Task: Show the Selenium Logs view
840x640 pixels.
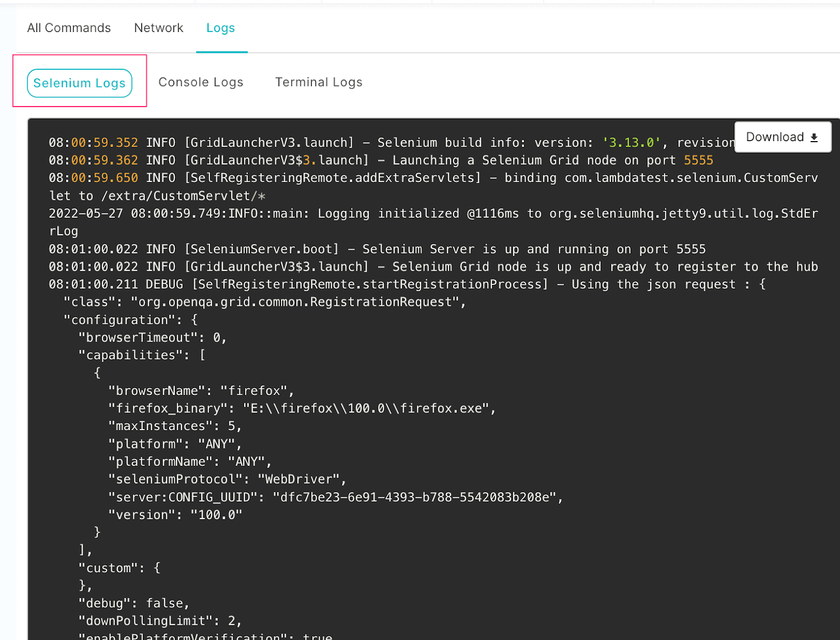Action: click(x=79, y=83)
